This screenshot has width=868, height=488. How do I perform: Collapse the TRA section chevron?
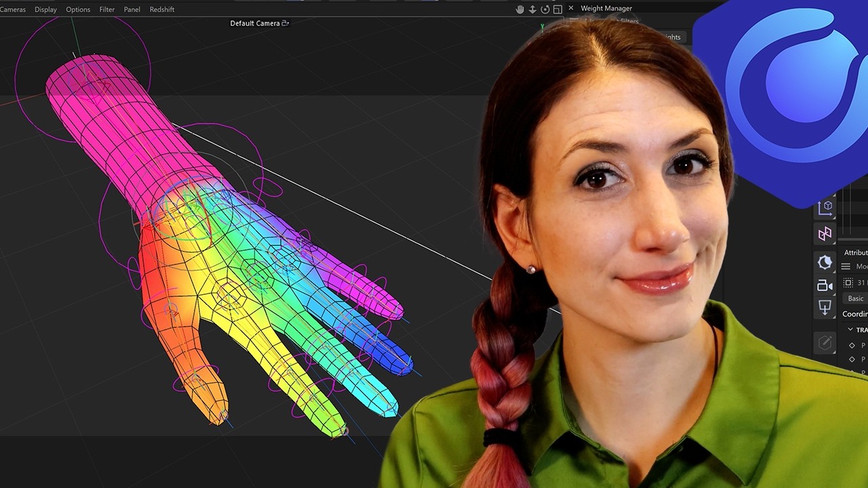850,329
